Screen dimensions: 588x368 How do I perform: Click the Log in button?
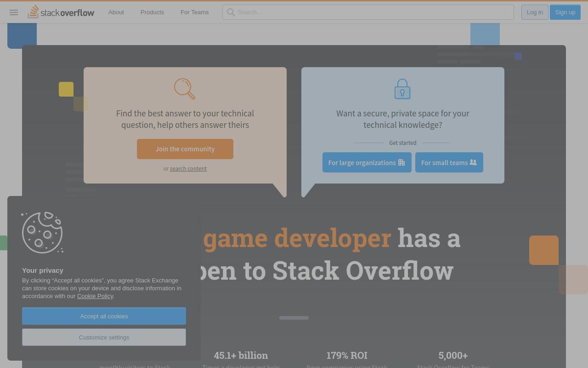(535, 12)
